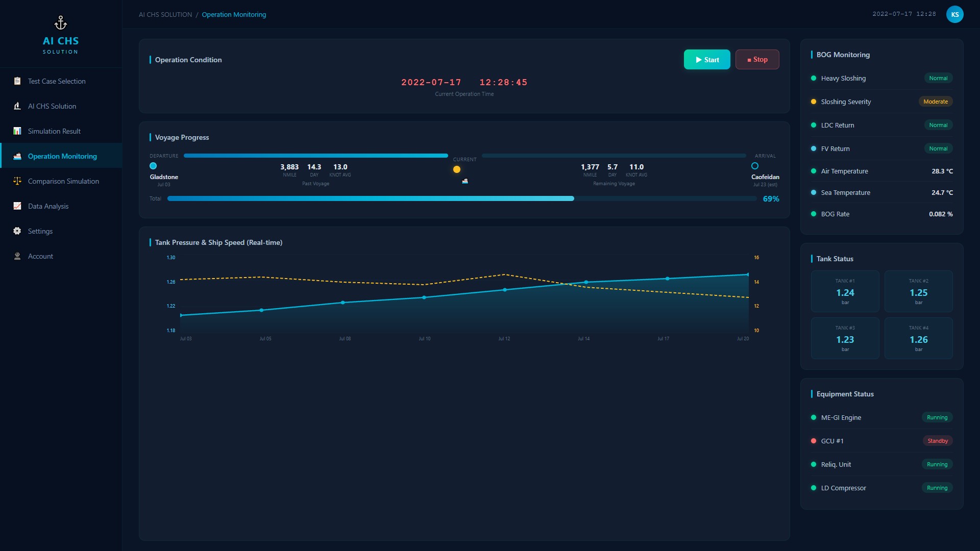
Task: Click the anchor logo icon
Action: point(61,23)
